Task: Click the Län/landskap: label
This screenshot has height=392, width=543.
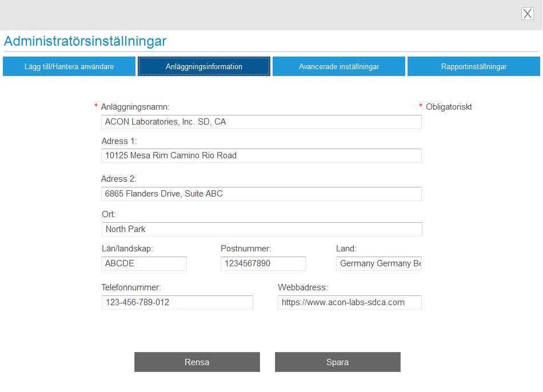Action: click(x=127, y=249)
